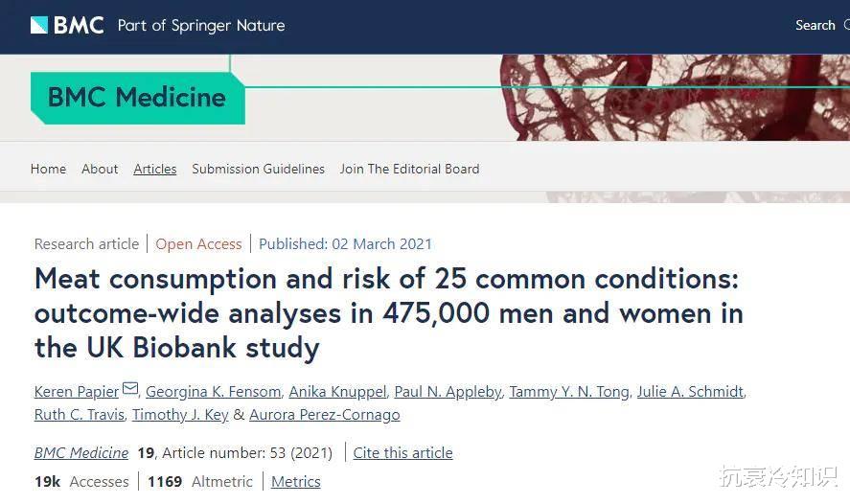Click the BMC Medicine italic journal link
Image resolution: width=850 pixels, height=504 pixels.
(x=81, y=452)
